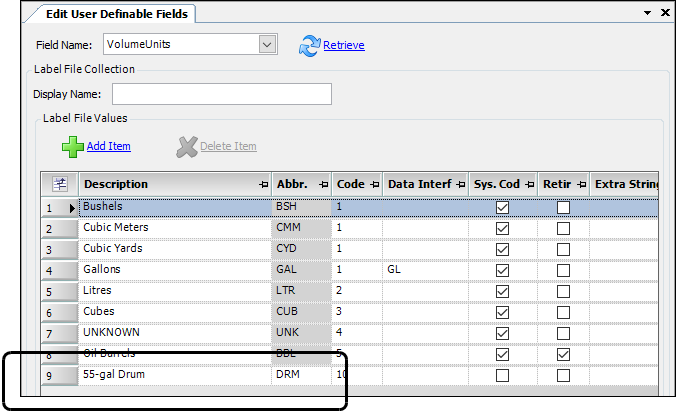
Task: Click the blue Retrieve refresh icon
Action: 310,45
